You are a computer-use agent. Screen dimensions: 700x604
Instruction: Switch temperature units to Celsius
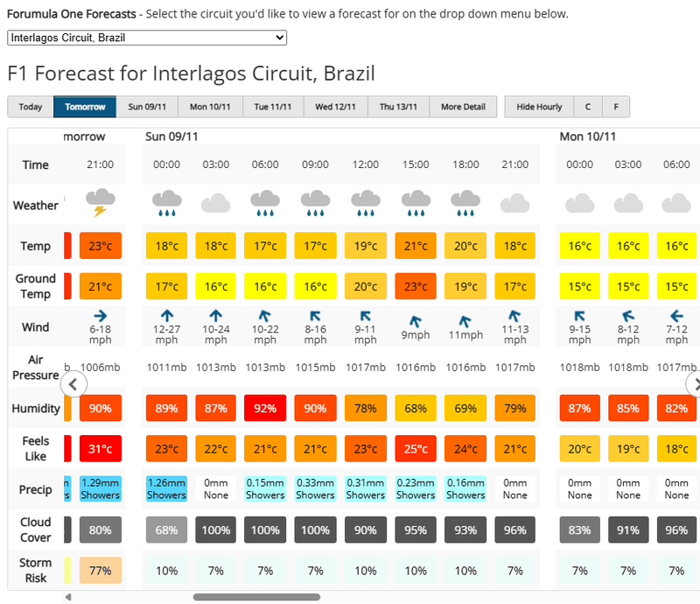coord(588,107)
